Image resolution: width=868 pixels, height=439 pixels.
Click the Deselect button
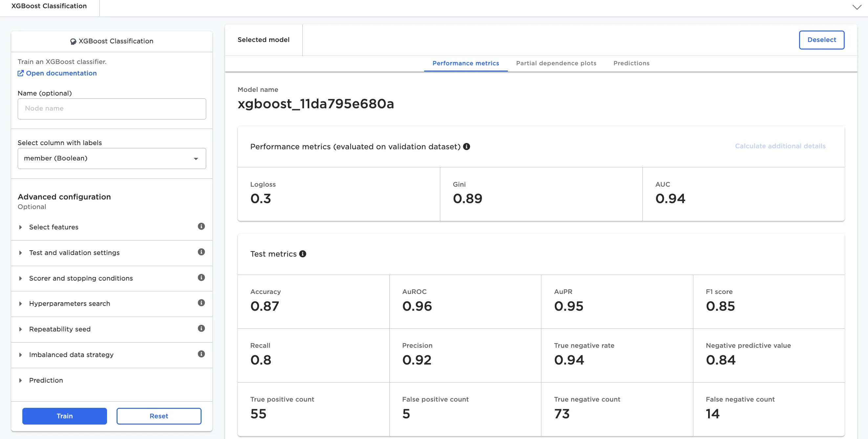(x=821, y=40)
